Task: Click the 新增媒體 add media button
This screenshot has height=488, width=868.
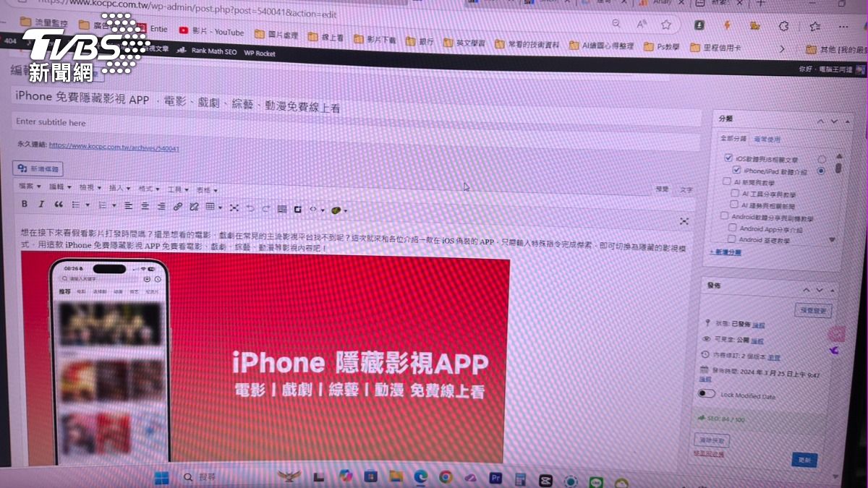Action: (x=38, y=169)
